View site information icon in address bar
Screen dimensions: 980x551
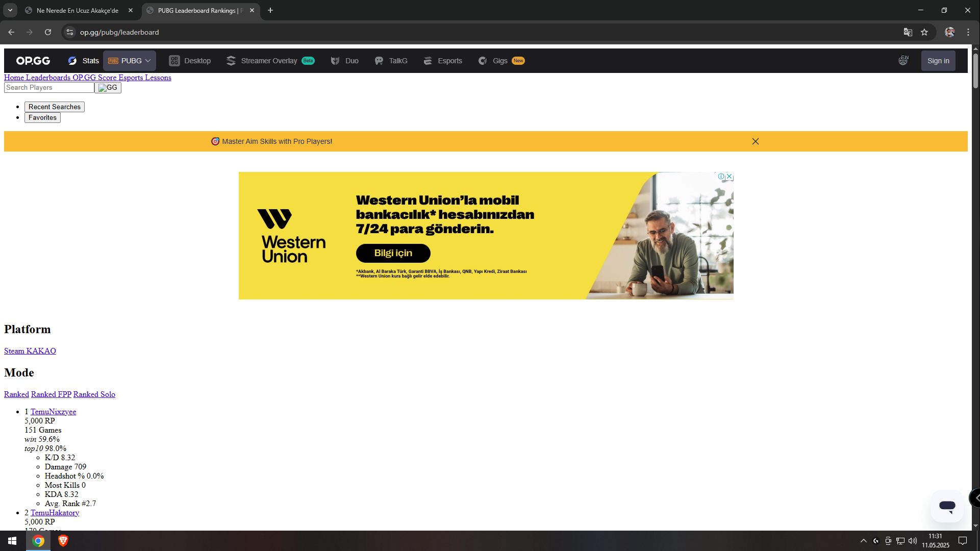click(70, 32)
